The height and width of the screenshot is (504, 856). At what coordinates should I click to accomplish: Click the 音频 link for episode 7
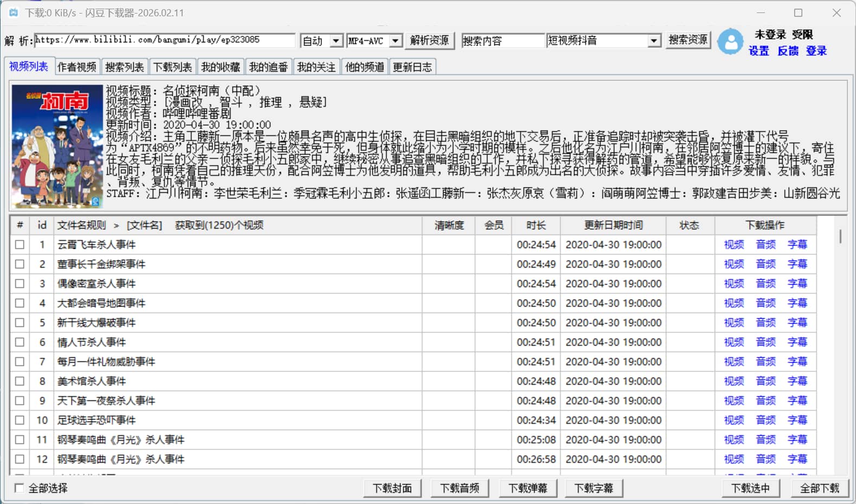click(x=765, y=361)
